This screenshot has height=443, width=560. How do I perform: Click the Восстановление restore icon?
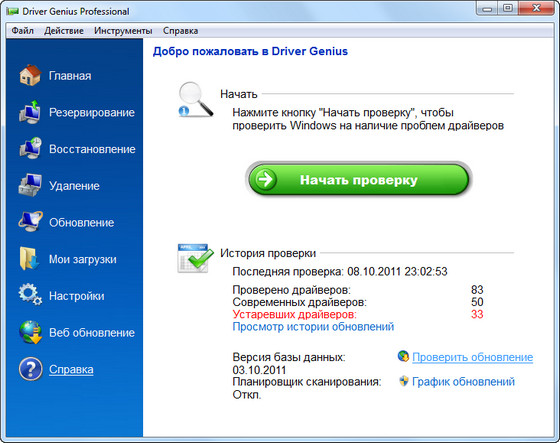[30, 149]
